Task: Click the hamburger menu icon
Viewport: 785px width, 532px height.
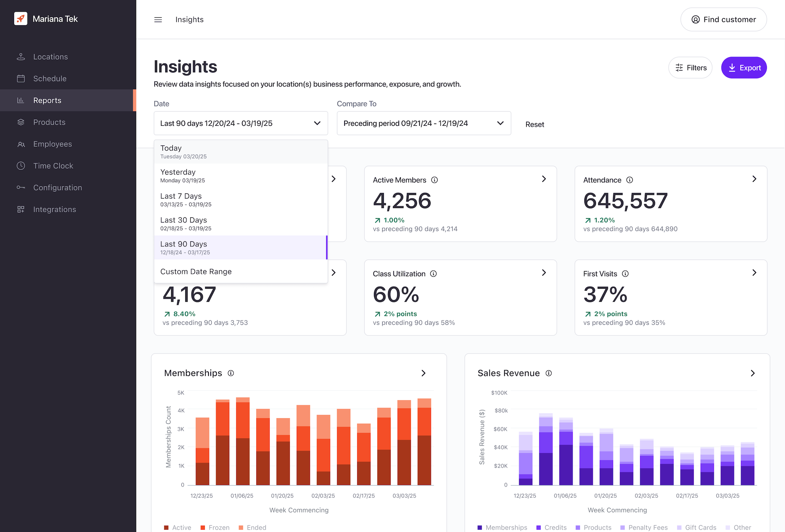Action: click(x=158, y=20)
